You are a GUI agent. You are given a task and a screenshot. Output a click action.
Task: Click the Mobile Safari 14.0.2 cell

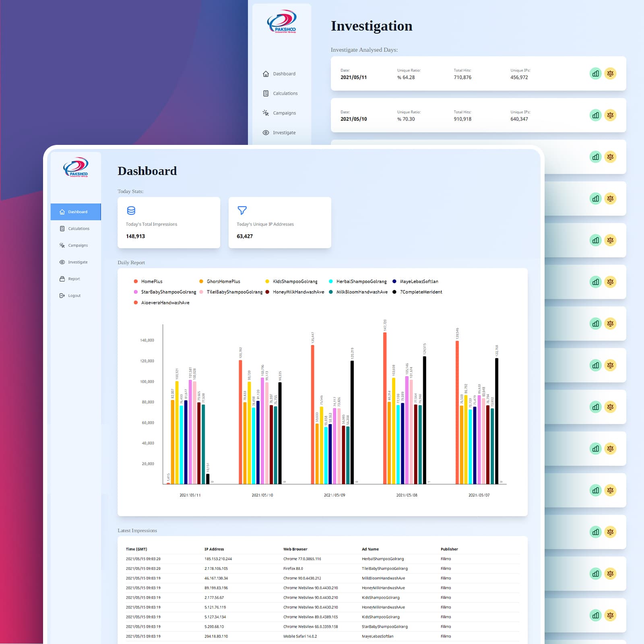300,636
